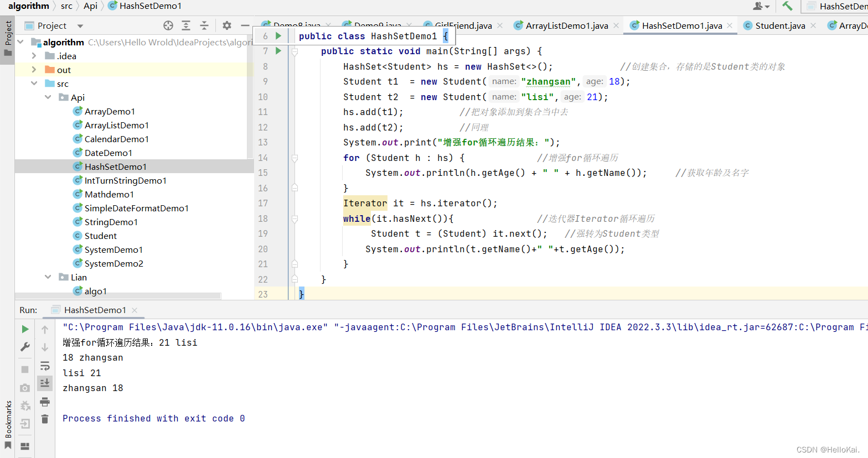The width and height of the screenshot is (868, 458).
Task: Click the down arrow in the Run console toolbar
Action: [45, 347]
